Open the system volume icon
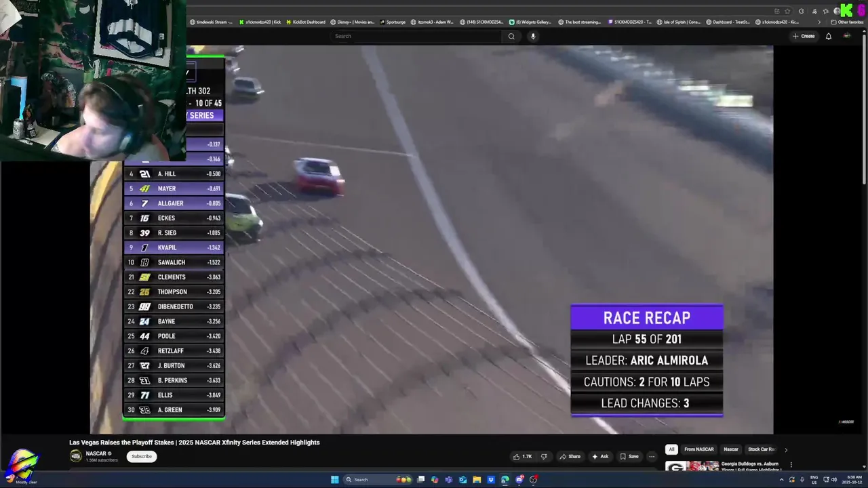 click(x=833, y=480)
